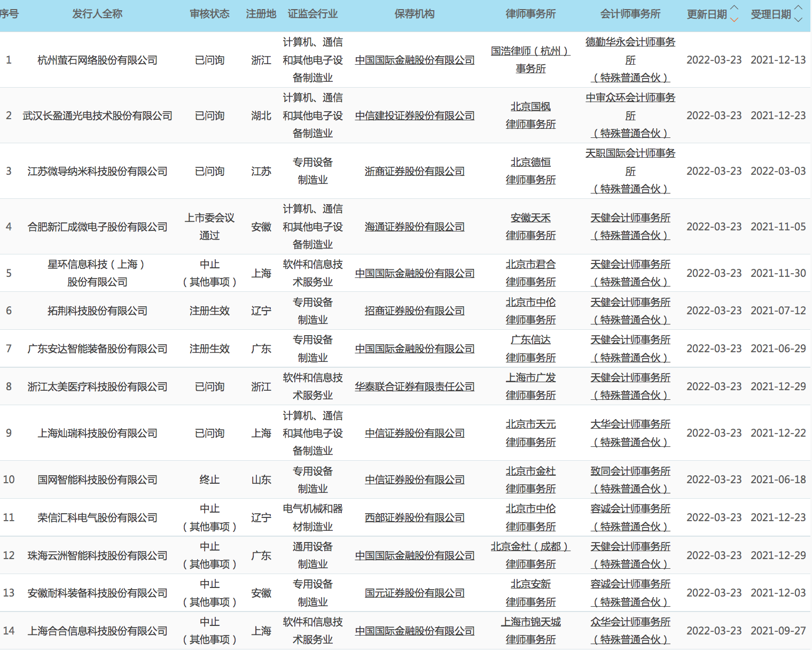Image resolution: width=812 pixels, height=650 pixels.
Task: Click the 保荐机构 column header
Action: click(415, 14)
